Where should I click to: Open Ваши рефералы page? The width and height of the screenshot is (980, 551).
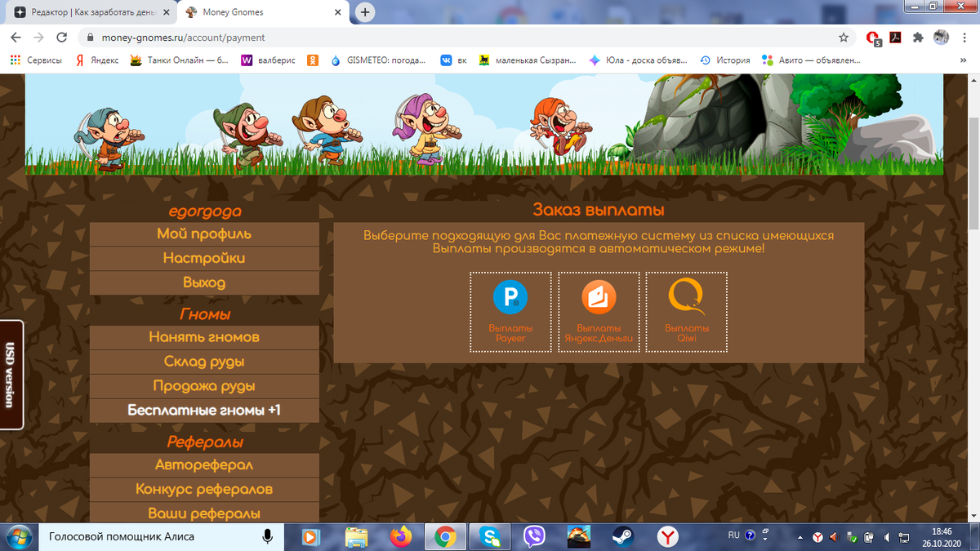204,513
